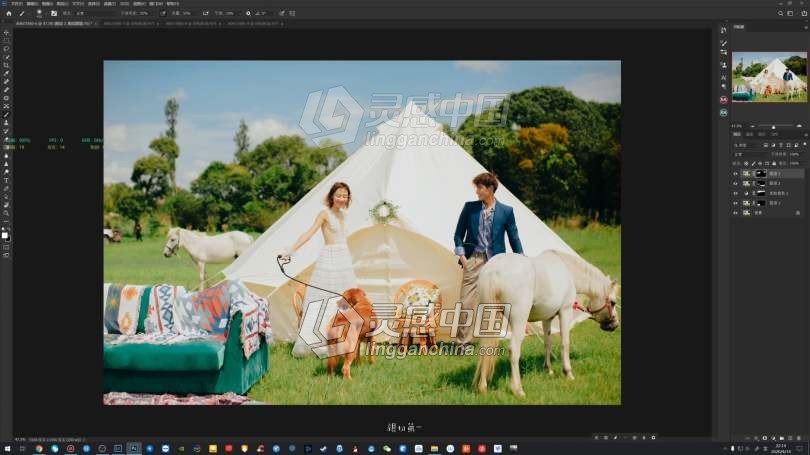The width and height of the screenshot is (810, 455).
Task: Switch to the Paths tab
Action: tap(762, 135)
